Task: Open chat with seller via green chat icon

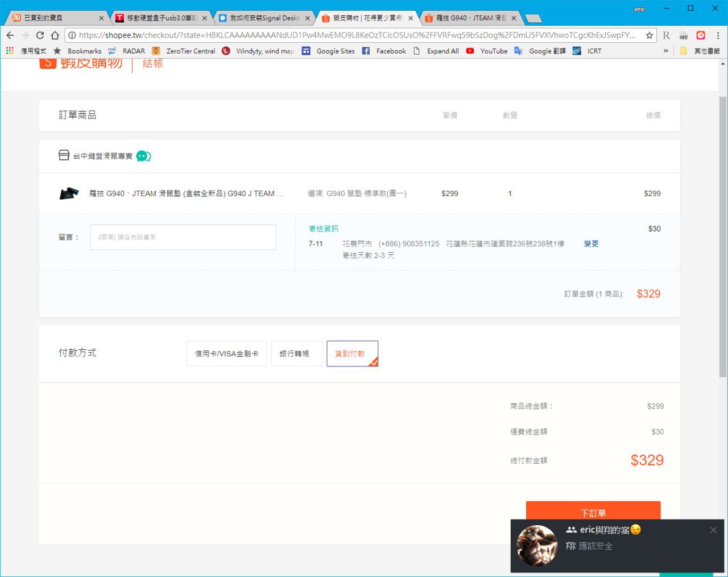Action: pyautogui.click(x=143, y=156)
